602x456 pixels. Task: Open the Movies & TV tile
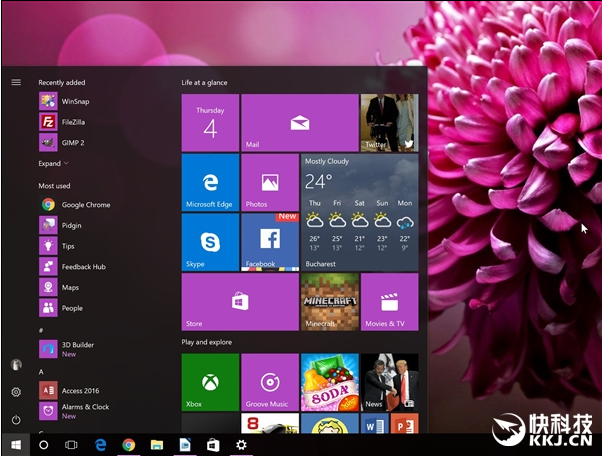pos(389,301)
